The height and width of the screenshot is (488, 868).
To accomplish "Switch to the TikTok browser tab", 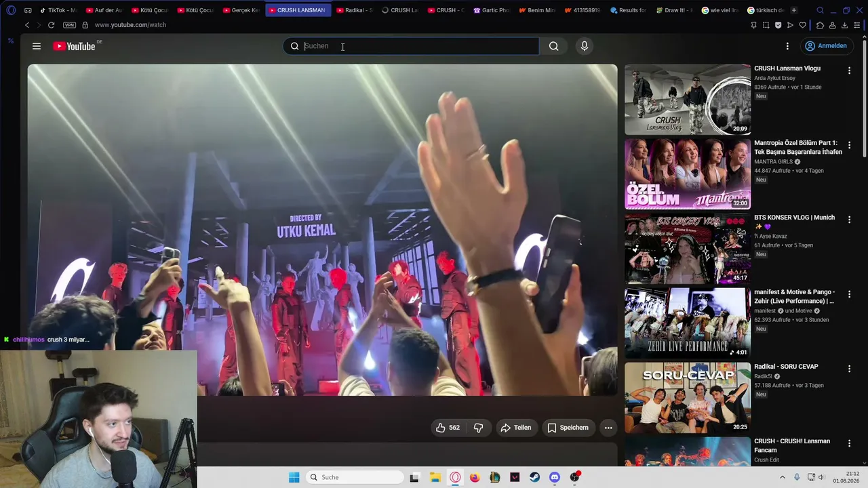I will tap(59, 10).
